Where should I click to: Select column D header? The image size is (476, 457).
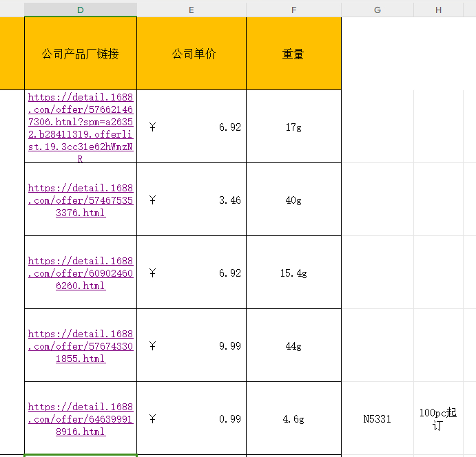pyautogui.click(x=81, y=10)
